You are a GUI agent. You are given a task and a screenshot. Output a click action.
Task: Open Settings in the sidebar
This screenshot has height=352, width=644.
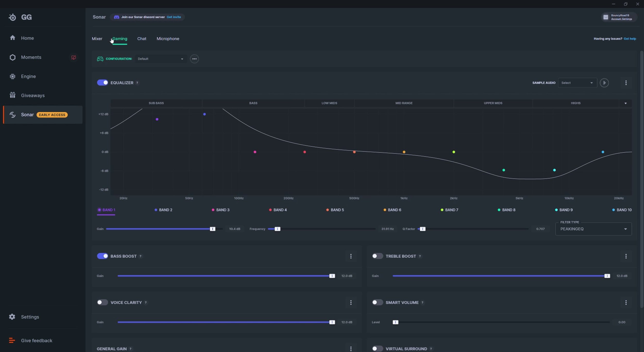point(30,317)
